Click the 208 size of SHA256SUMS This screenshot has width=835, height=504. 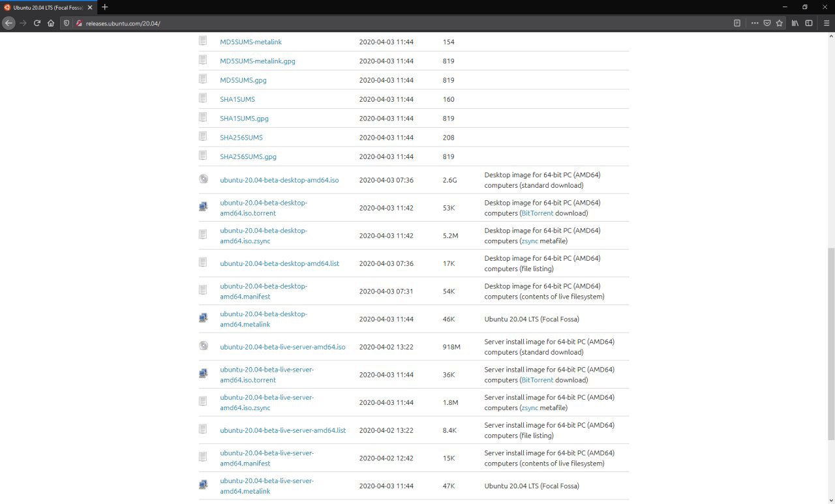coord(448,138)
